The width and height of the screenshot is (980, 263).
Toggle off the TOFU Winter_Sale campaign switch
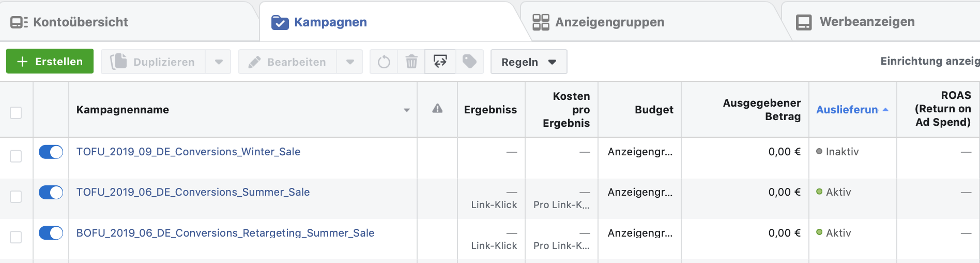coord(51,152)
